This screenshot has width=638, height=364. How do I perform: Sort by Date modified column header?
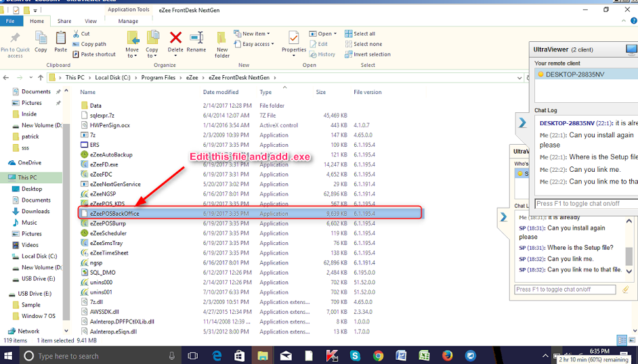click(x=221, y=92)
